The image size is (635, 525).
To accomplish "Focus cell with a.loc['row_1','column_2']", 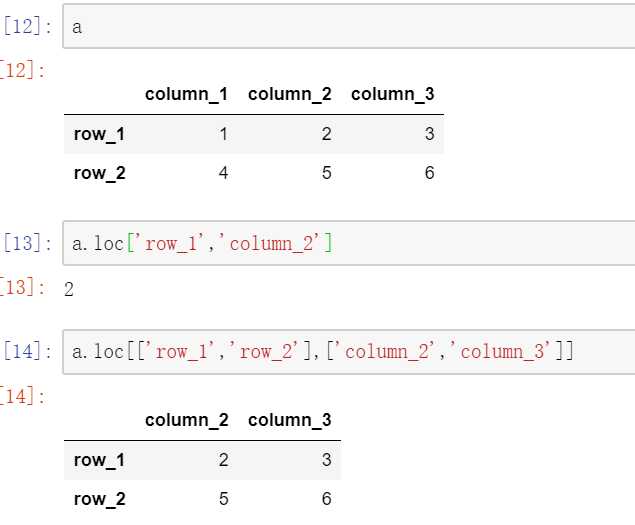I will 349,243.
